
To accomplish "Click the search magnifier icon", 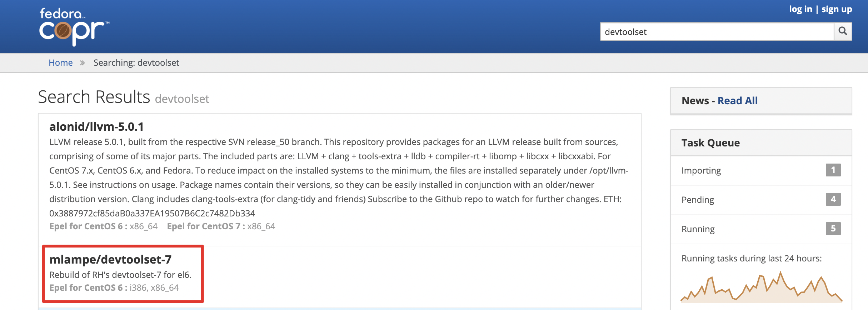I will (x=843, y=31).
